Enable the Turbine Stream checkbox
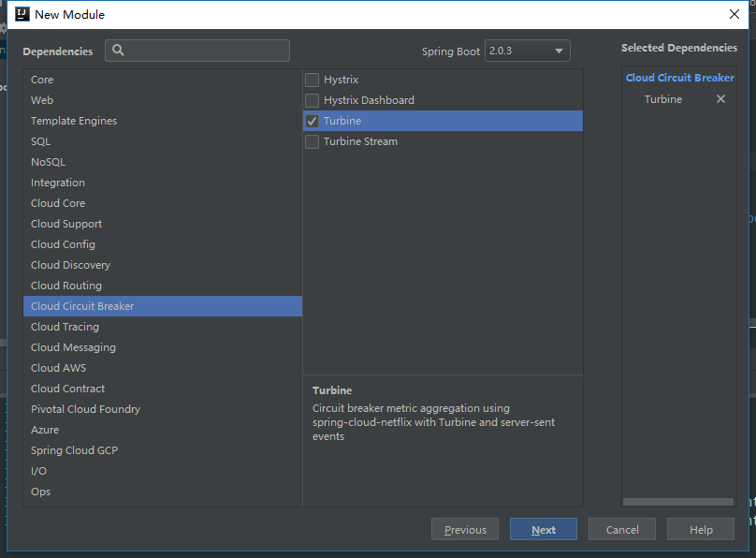Screen dimensions: 756x558 click(x=312, y=141)
